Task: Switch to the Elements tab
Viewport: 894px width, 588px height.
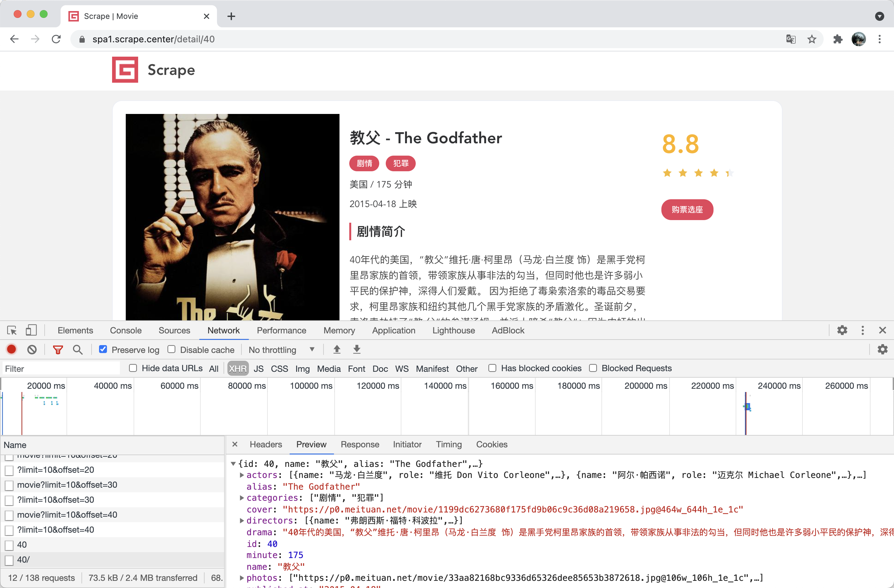Action: [x=75, y=330]
